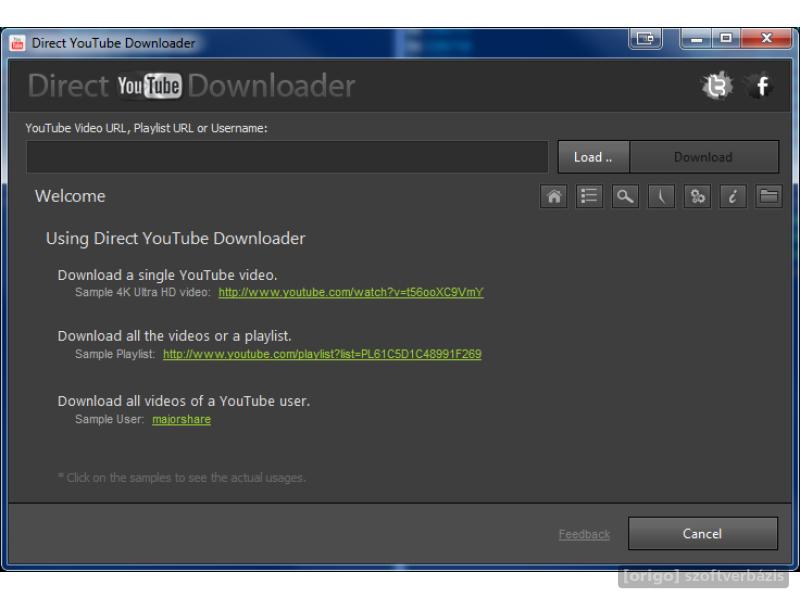Click the Twitter icon in header
800x600 pixels.
click(717, 86)
